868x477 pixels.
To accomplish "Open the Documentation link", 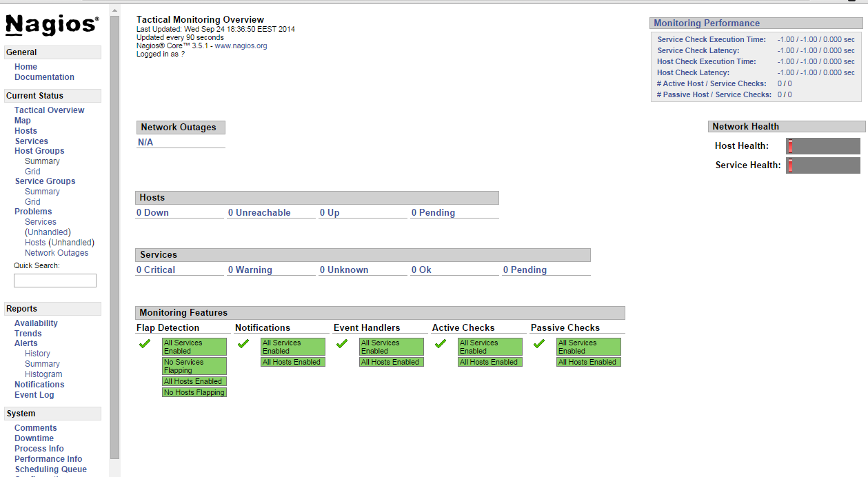I will (44, 77).
